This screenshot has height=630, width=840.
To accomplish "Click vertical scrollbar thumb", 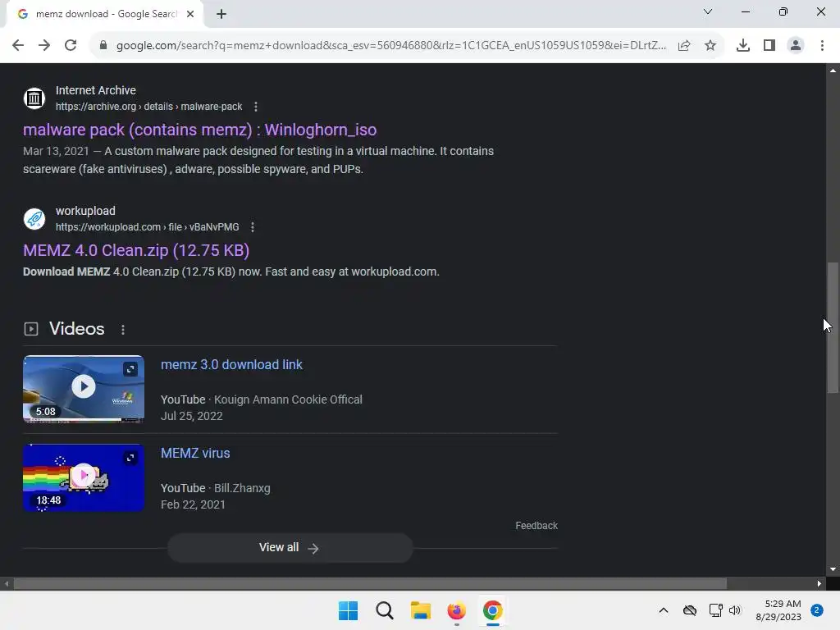I will coord(833,328).
